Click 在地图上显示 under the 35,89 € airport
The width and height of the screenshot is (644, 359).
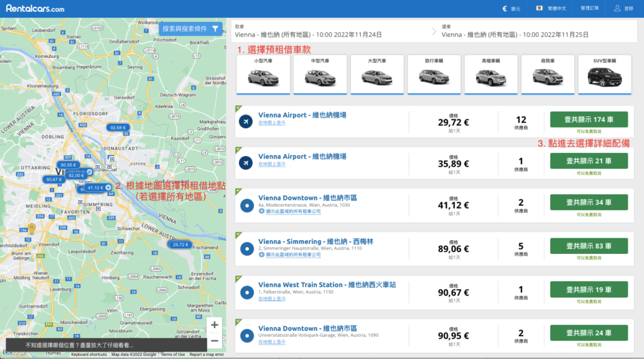coord(272,164)
